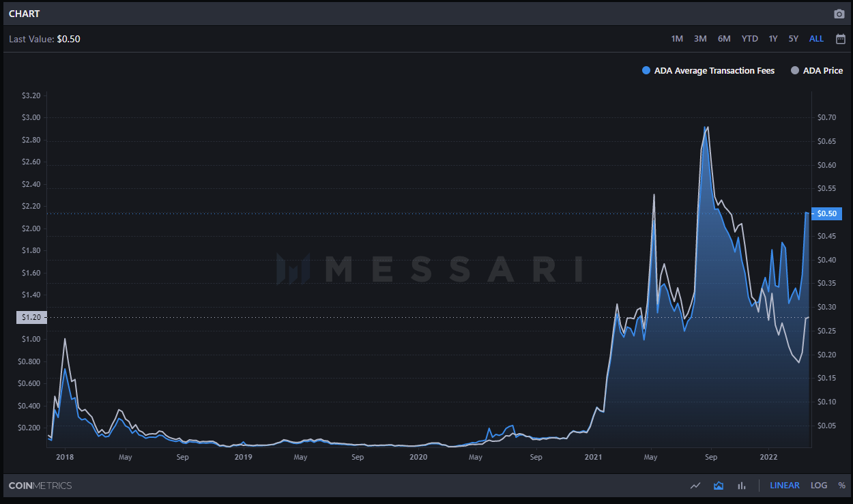Choose the 1Y time range
Viewport: 853px width, 504px height.
pos(773,39)
